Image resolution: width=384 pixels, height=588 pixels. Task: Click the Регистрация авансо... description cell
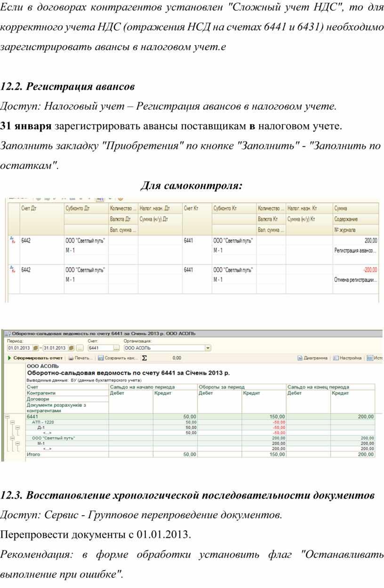355,251
